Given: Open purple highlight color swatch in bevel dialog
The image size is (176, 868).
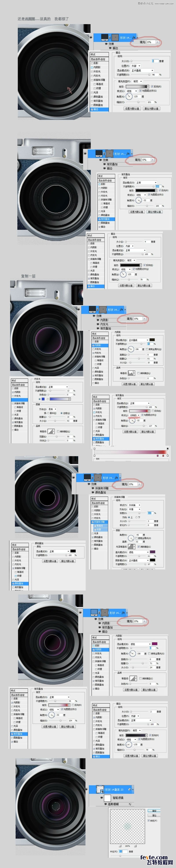Looking at the screenshot, I should pyautogui.click(x=152, y=552).
